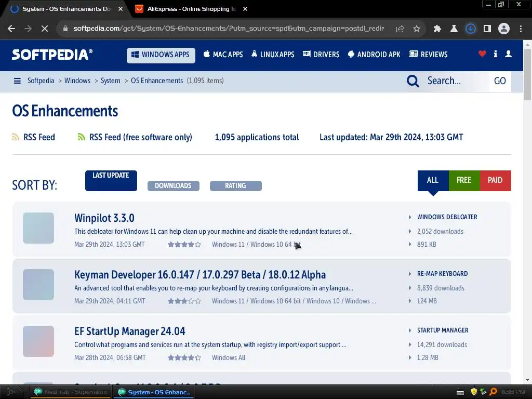Open the browser profile avatar

504,29
